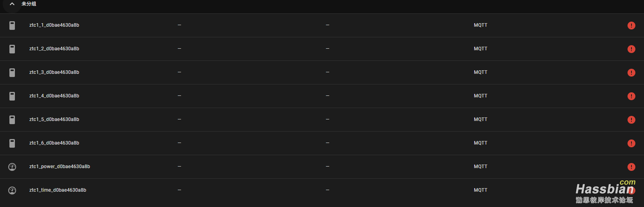Open entity ztc1_6_d0bae4630a8b
644x207 pixels.
[x=54, y=143]
